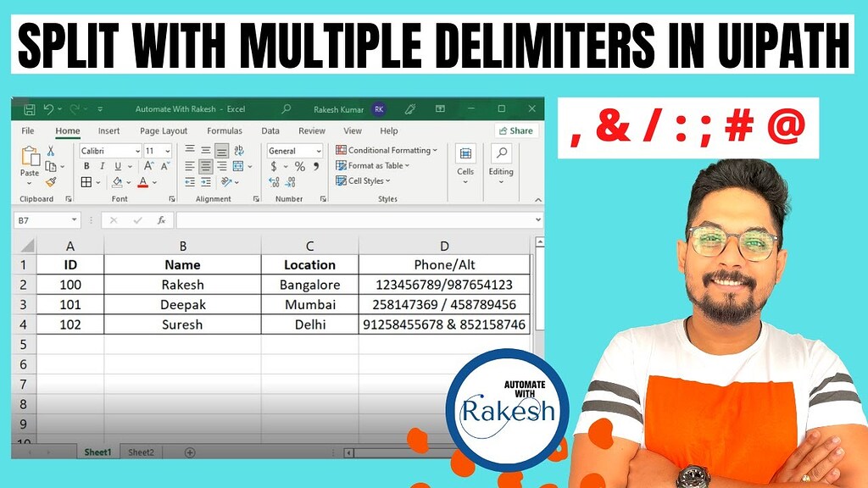Apply the Percent Style number format
This screenshot has height=488, width=868.
[x=298, y=166]
